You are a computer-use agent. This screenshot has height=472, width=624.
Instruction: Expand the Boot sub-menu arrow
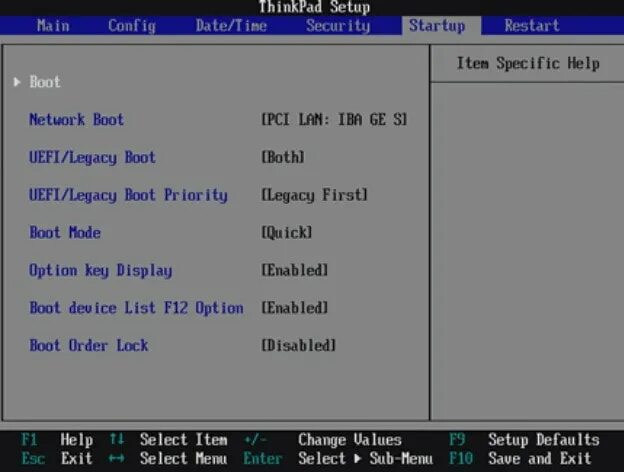click(17, 82)
